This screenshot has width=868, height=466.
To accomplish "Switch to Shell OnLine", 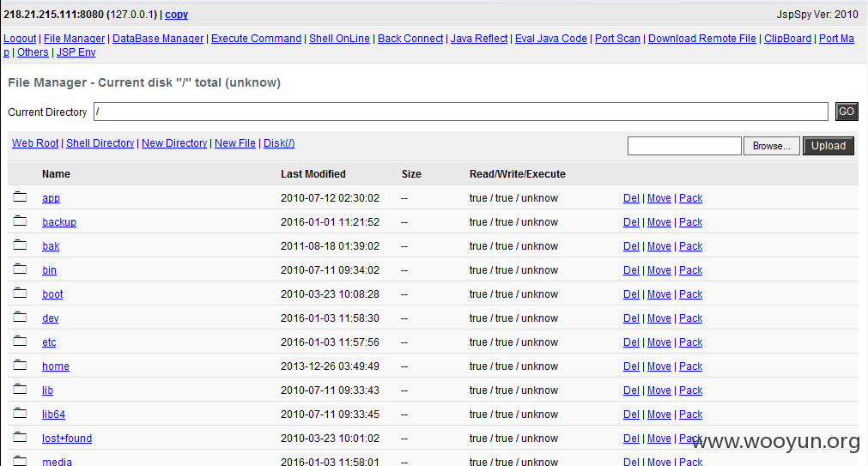I will [x=339, y=38].
